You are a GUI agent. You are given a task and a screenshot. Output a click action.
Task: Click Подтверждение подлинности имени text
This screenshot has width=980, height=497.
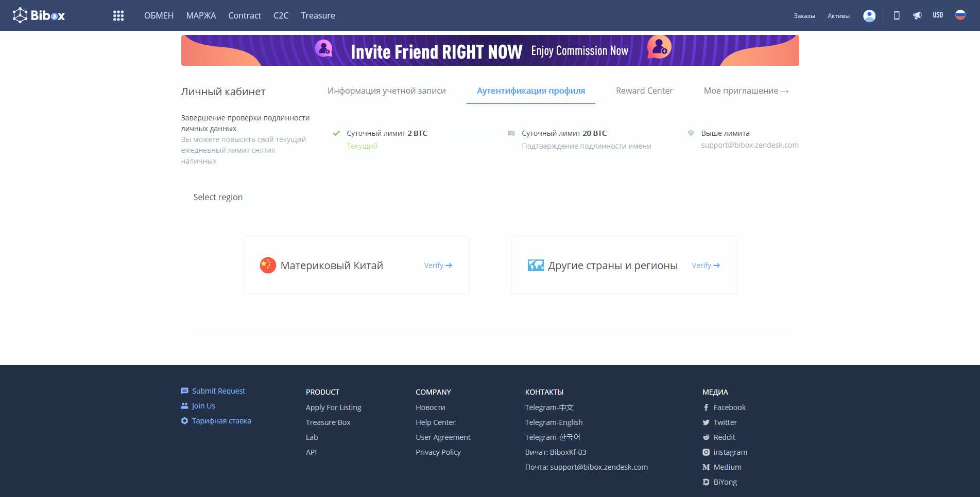click(587, 146)
